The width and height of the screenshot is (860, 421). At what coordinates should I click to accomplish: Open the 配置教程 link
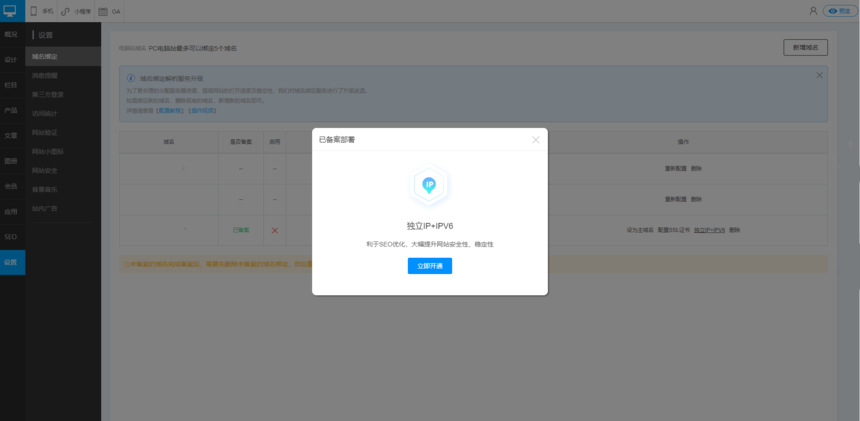[171, 111]
